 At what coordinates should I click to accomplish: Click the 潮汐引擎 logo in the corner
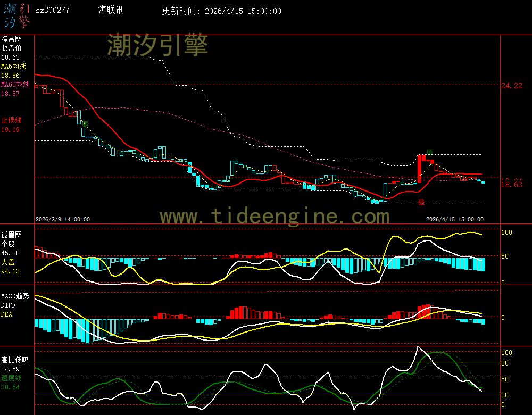coord(16,14)
